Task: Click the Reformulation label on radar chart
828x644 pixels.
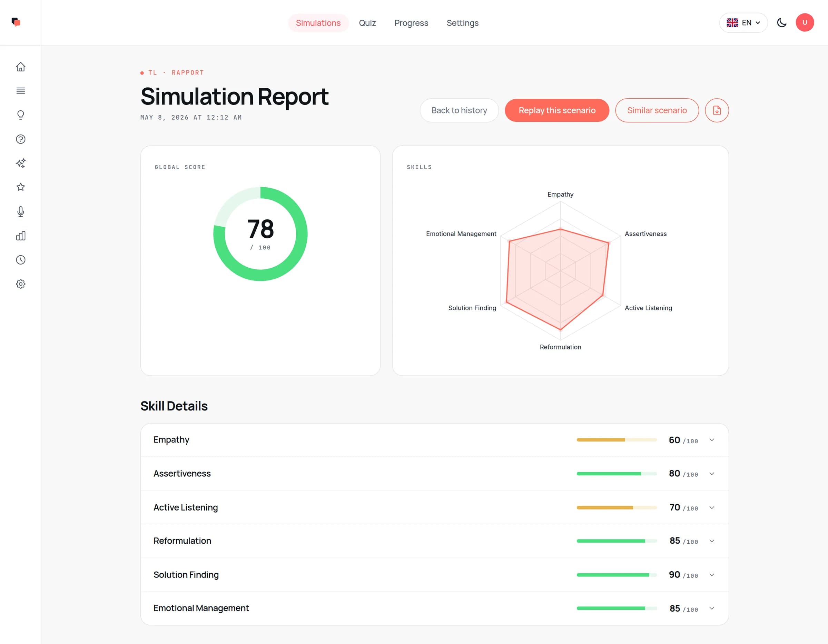Action: (x=560, y=347)
